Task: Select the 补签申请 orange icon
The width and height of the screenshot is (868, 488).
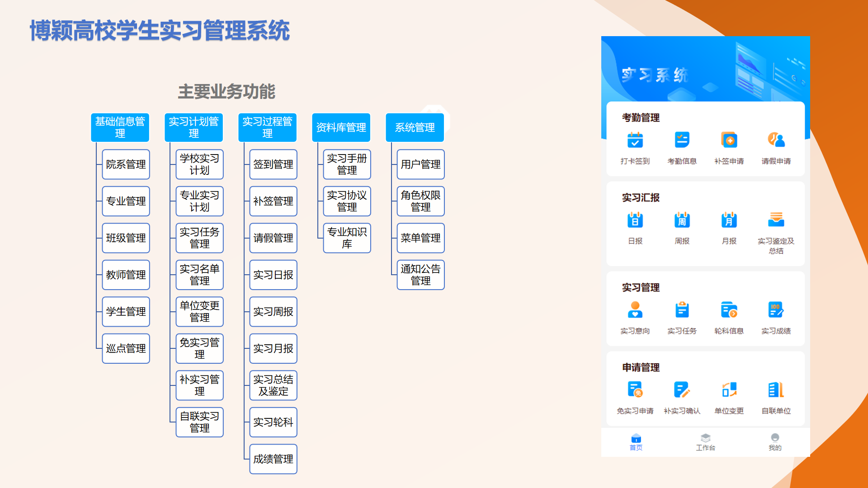Action: click(x=729, y=140)
